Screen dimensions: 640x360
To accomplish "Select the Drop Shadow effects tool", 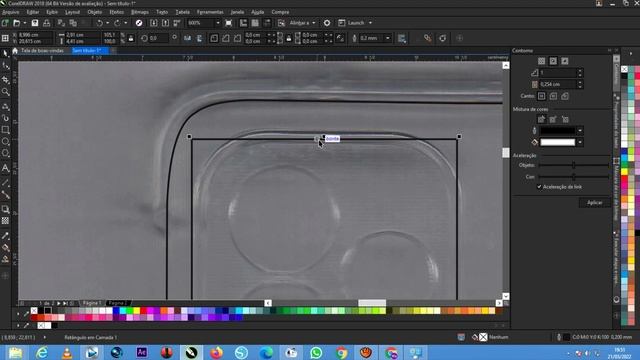I will point(5,209).
